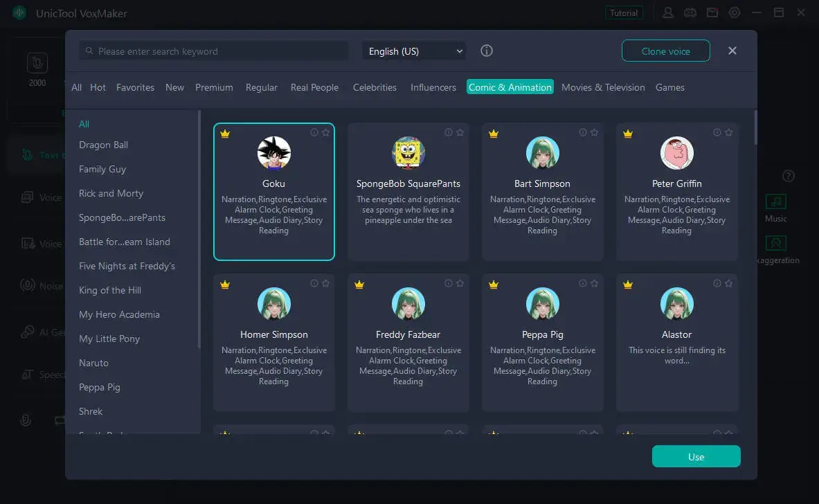The width and height of the screenshot is (819, 504).
Task: Click the voice search keyword field
Action: 214,51
